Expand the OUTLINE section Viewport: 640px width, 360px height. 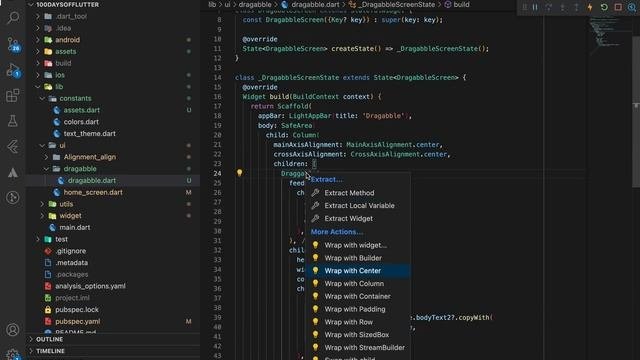click(49, 340)
